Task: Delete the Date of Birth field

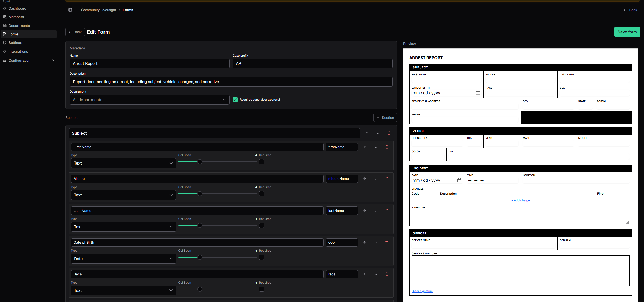Action: (x=387, y=242)
